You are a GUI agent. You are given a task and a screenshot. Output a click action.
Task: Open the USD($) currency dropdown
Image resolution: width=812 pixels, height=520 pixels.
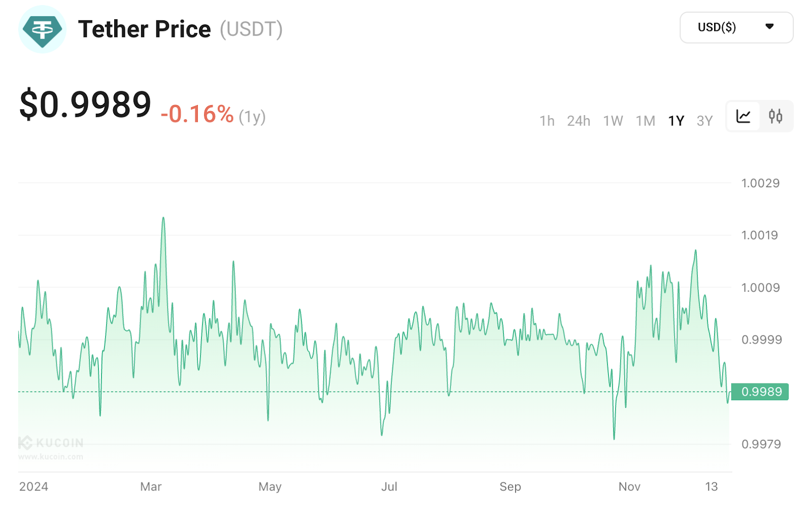736,27
